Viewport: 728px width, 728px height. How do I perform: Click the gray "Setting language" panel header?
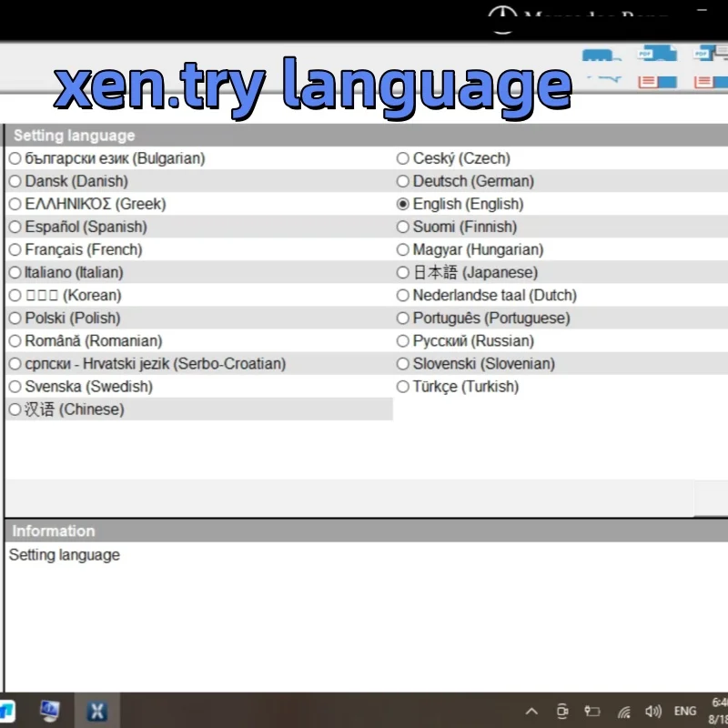click(367, 135)
